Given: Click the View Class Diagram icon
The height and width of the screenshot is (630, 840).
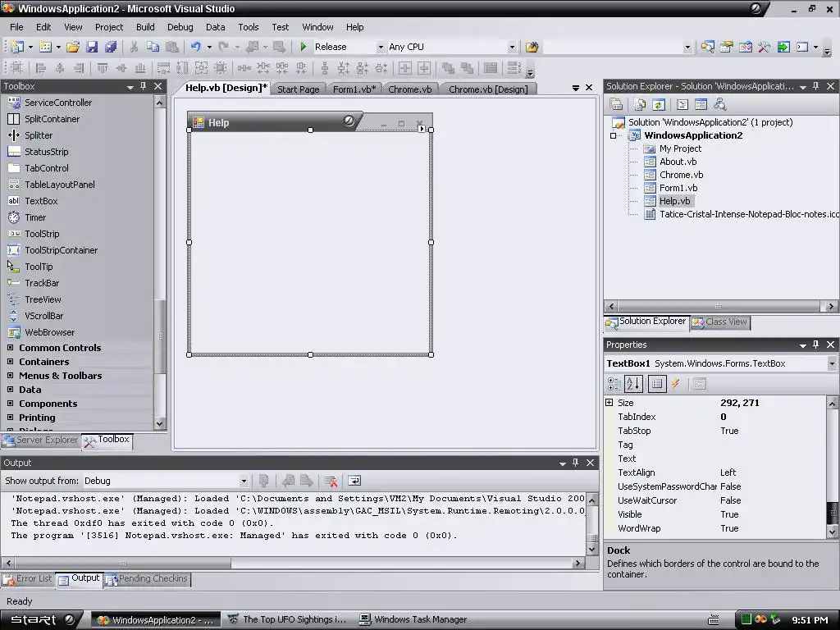Looking at the screenshot, I should click(x=719, y=104).
